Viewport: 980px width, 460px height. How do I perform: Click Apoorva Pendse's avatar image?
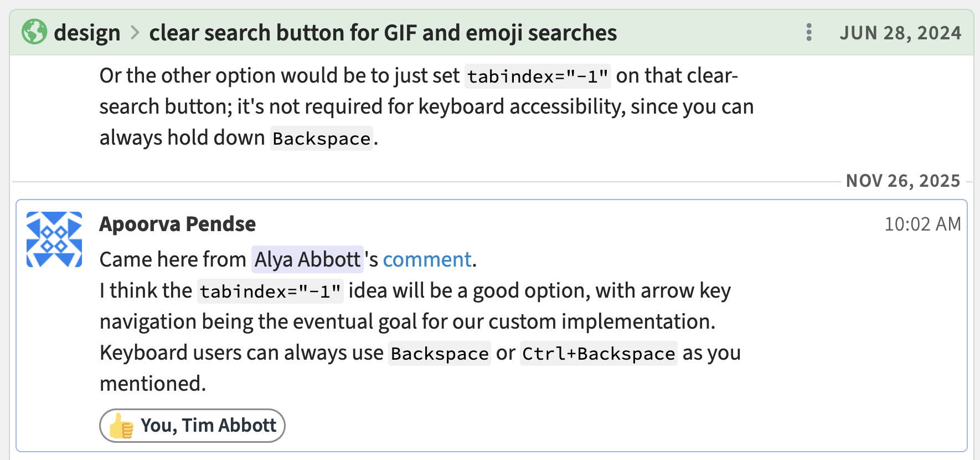(x=54, y=239)
